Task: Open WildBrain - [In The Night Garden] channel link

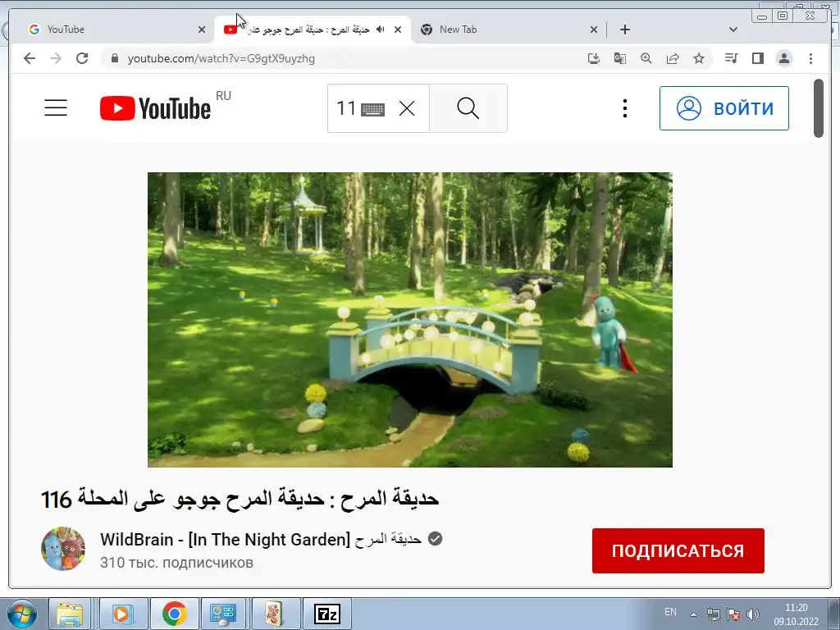Action: pos(261,539)
